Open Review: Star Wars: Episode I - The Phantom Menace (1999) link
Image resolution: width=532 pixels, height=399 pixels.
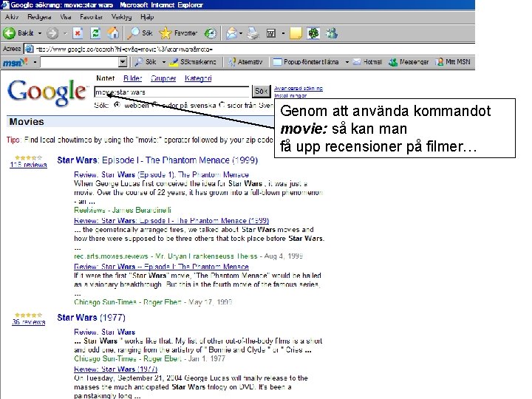pyautogui.click(x=171, y=220)
